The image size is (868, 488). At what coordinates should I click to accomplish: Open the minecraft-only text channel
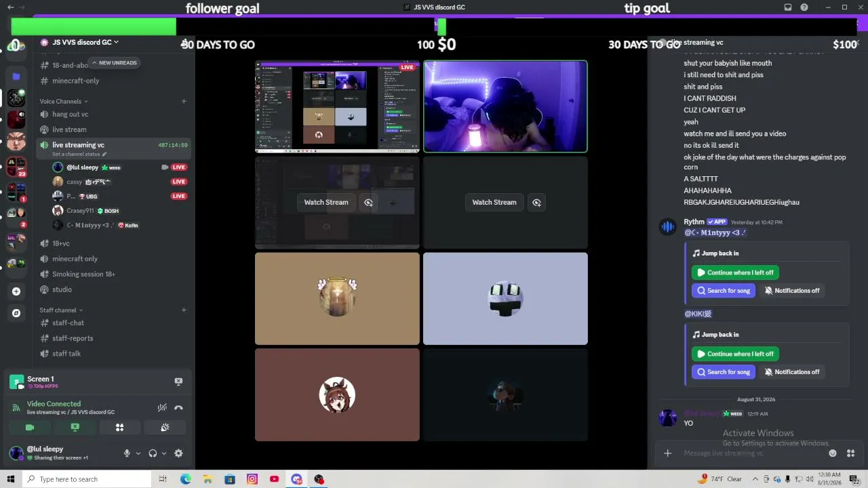click(x=75, y=81)
